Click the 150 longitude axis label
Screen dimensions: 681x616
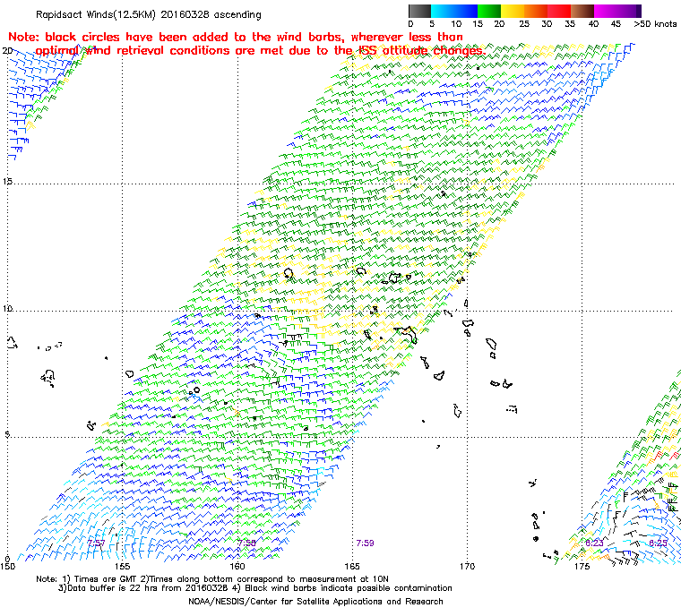point(7,567)
